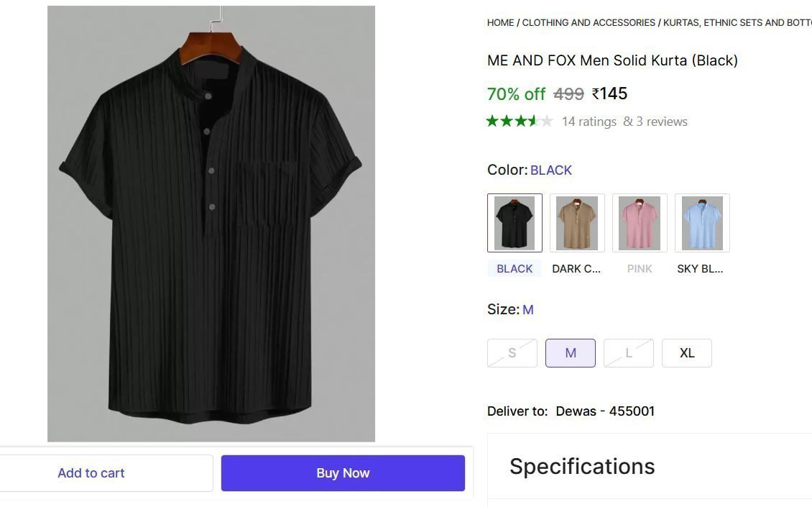Select the Black color shirt thumbnail
This screenshot has width=812, height=507.
point(515,223)
